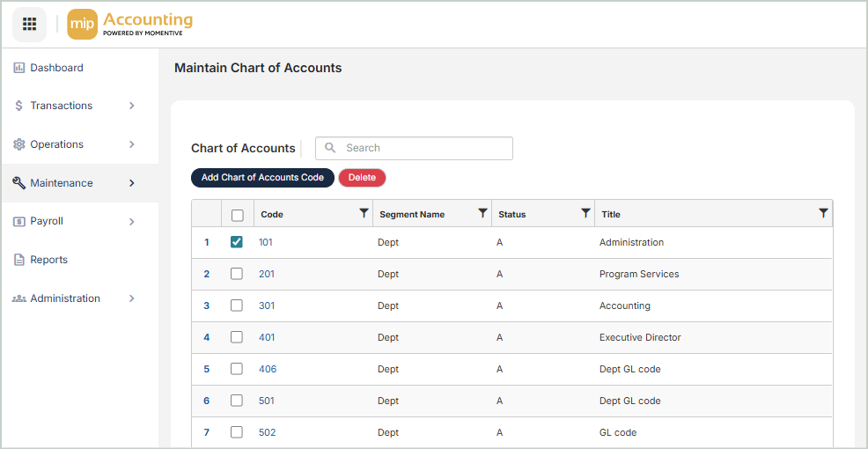Screen dimensions: 868x449
Task: Focus the Chart of Accounts search field
Action: click(x=423, y=148)
